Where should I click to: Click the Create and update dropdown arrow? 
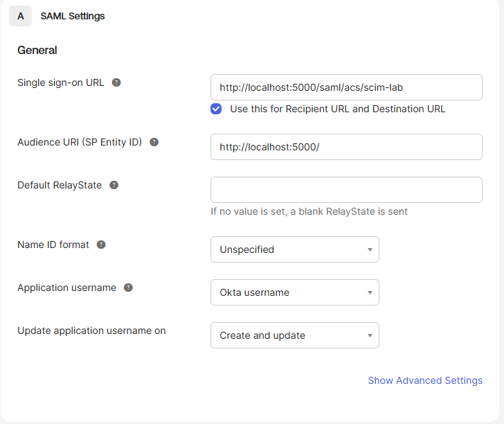pyautogui.click(x=370, y=335)
